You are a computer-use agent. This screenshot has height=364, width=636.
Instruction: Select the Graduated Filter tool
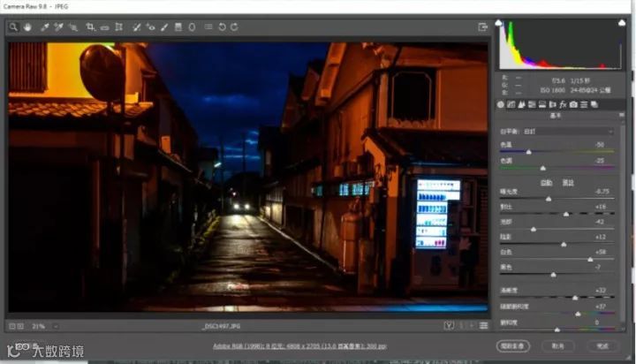(x=178, y=27)
